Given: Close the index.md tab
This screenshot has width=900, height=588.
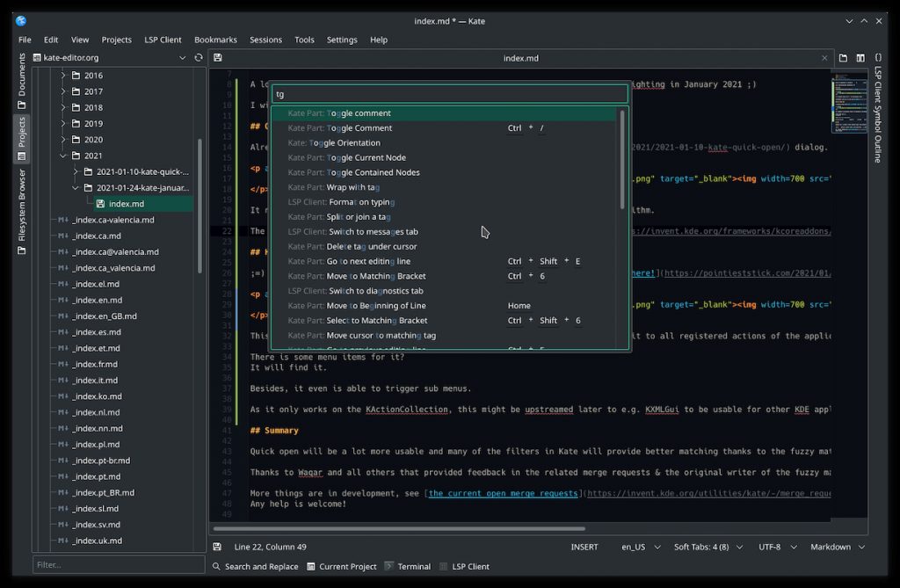Looking at the screenshot, I should pyautogui.click(x=824, y=58).
